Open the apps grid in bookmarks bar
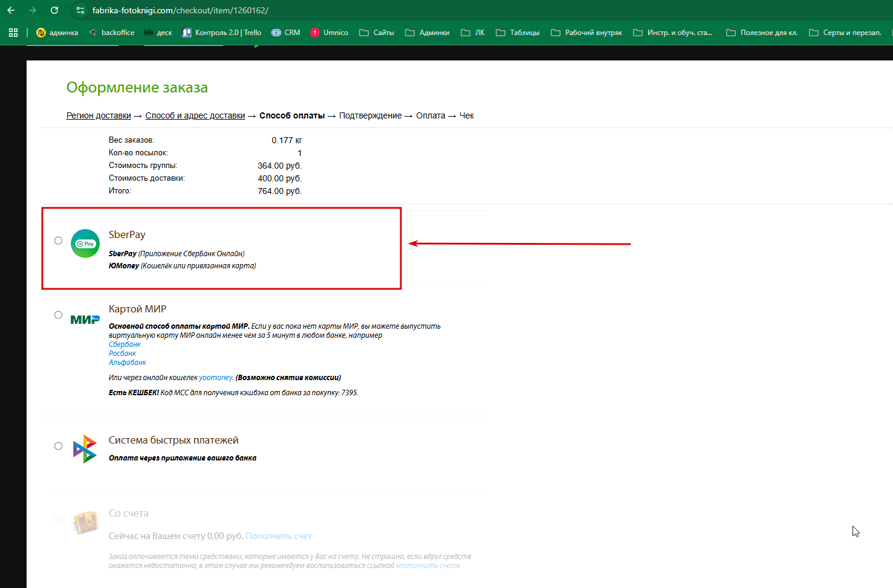The image size is (893, 588). (13, 33)
